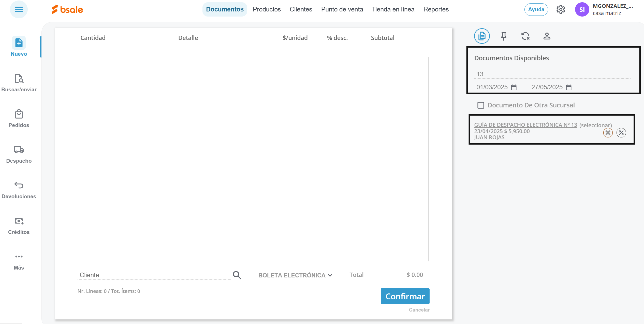Click the percent discount icon

click(x=621, y=133)
